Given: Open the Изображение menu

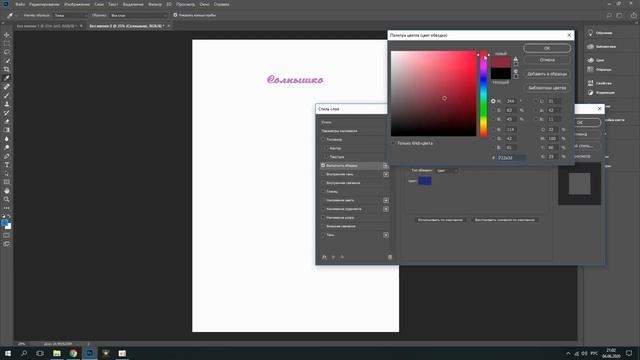Looking at the screenshot, I should coord(77,4).
